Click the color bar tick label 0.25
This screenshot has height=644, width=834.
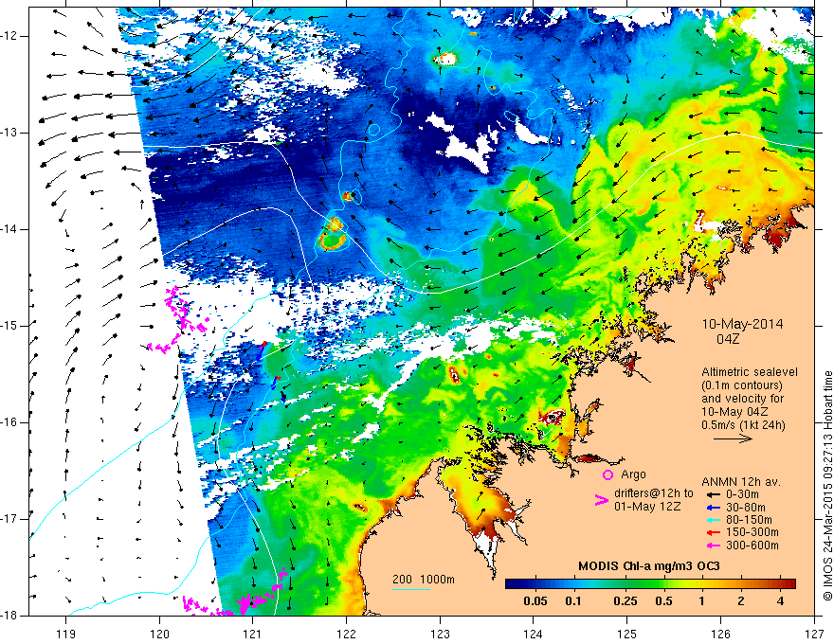pos(625,601)
